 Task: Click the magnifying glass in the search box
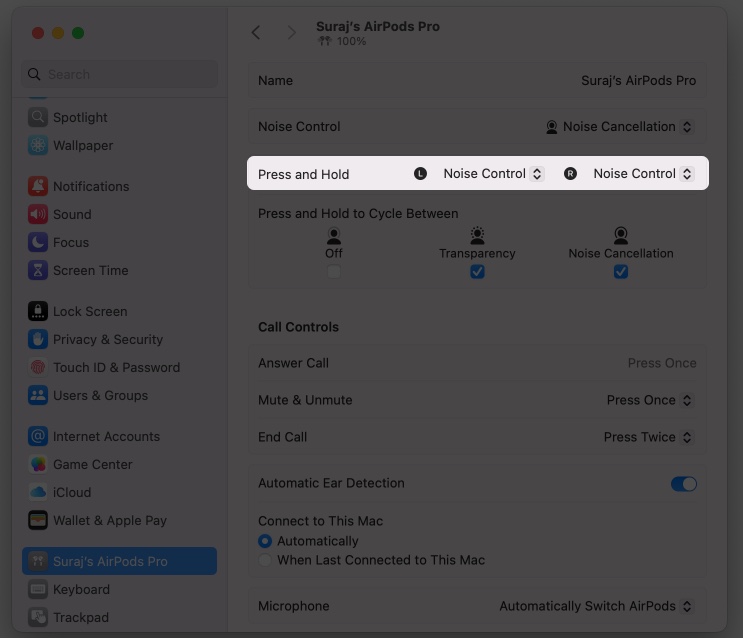pyautogui.click(x=34, y=74)
